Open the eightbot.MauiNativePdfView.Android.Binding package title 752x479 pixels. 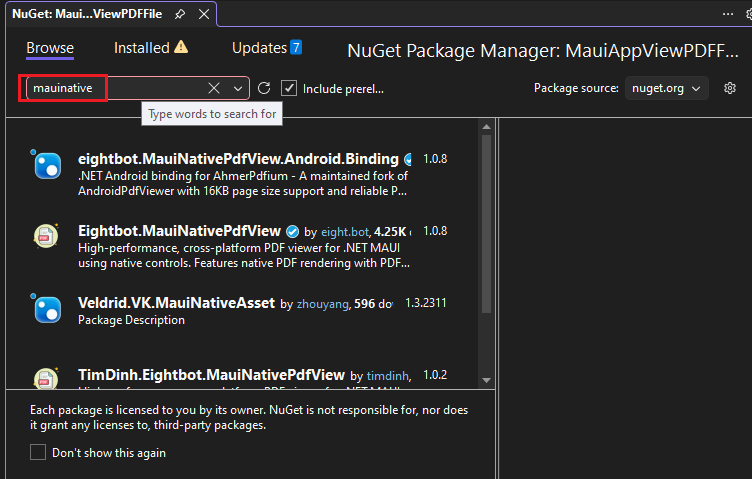tap(238, 159)
